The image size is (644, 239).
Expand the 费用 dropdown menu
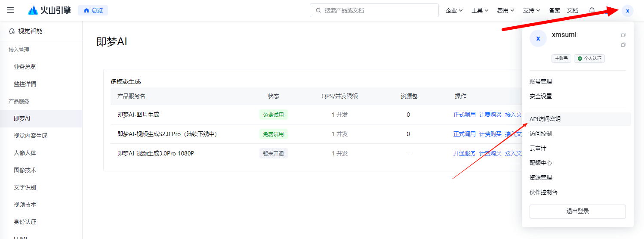pos(505,10)
